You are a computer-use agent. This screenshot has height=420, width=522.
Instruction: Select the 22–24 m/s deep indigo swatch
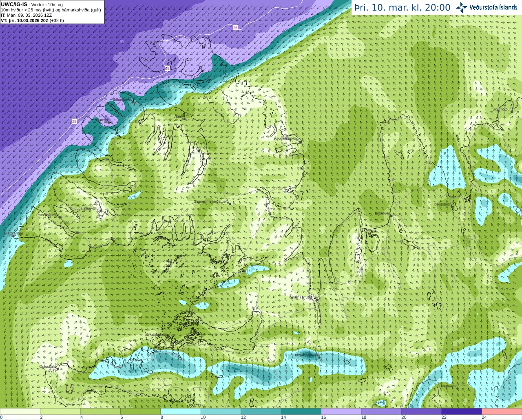(x=462, y=411)
